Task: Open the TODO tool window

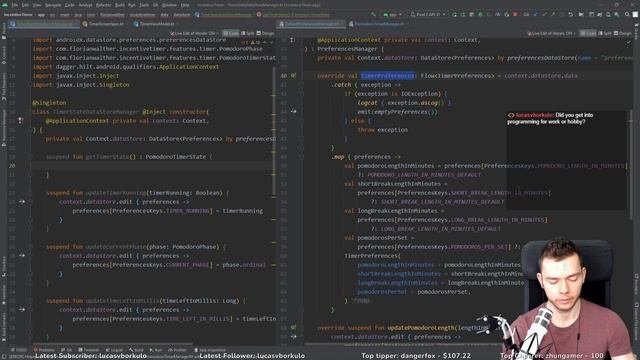Action: click(19, 350)
